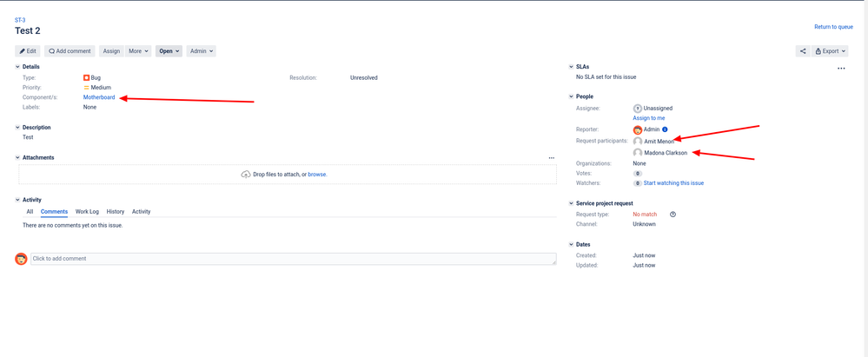
Task: Click the Organizations value None
Action: click(x=639, y=164)
